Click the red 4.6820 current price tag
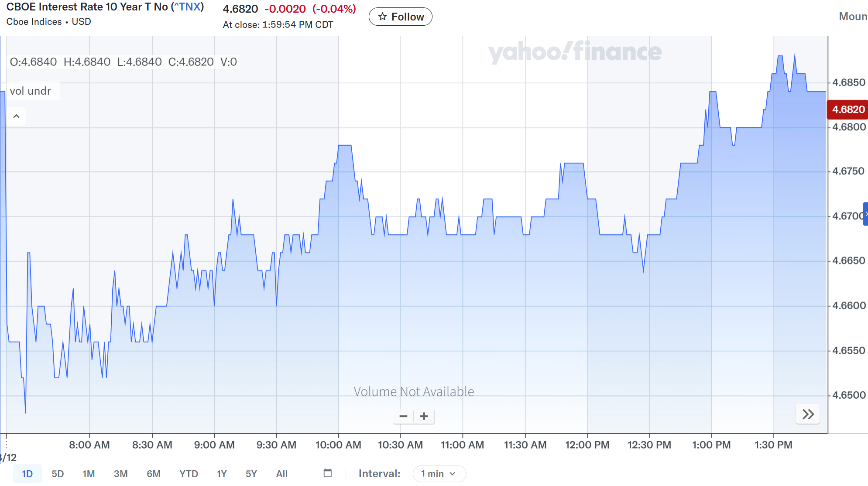The width and height of the screenshot is (868, 486). [x=847, y=110]
